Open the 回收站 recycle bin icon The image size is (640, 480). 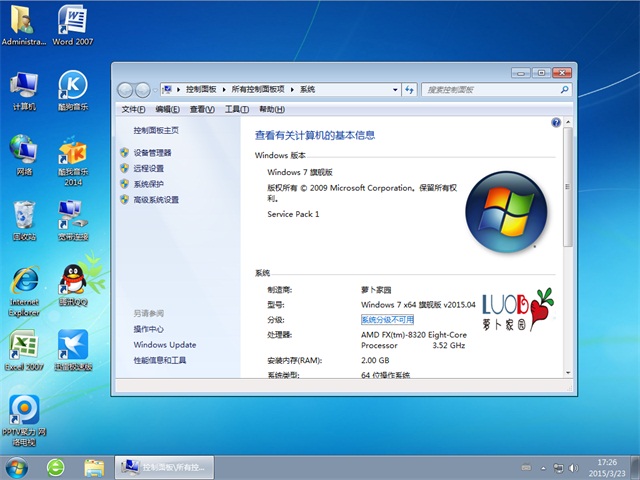click(x=24, y=220)
